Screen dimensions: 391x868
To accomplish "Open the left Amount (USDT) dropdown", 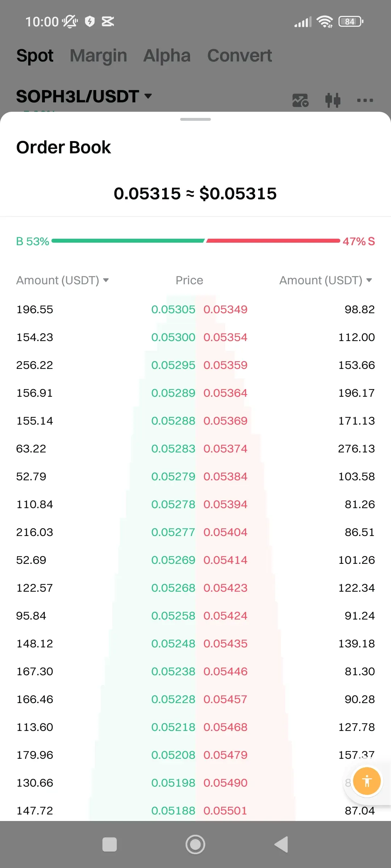I will (63, 280).
